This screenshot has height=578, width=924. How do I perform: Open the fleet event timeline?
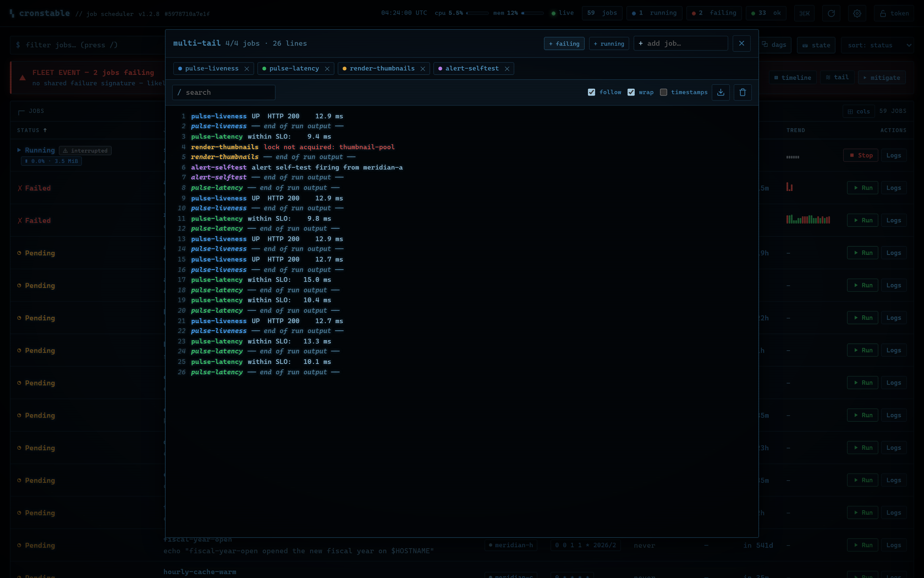[x=793, y=78]
